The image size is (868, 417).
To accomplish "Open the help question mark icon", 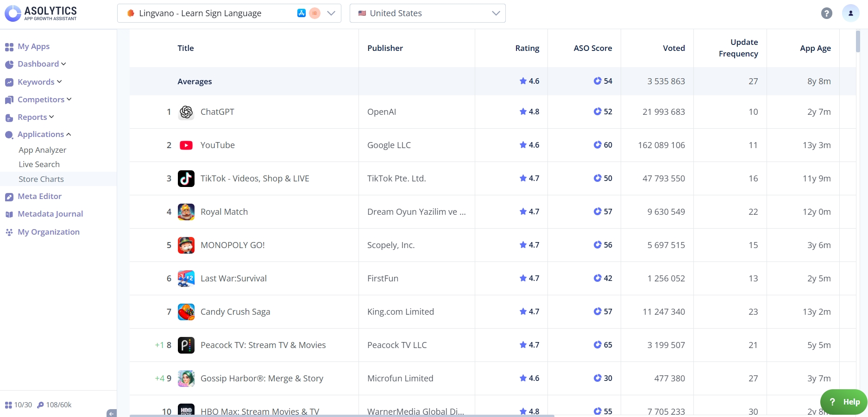I will pos(826,13).
